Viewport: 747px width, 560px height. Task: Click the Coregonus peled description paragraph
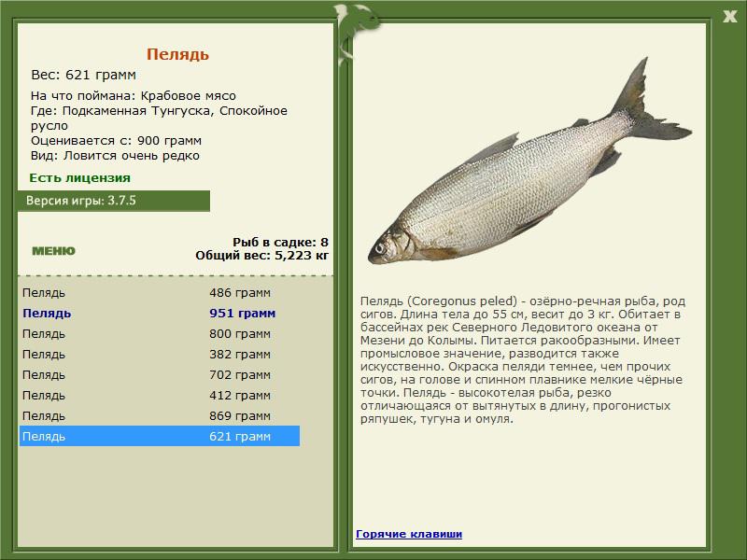(x=523, y=360)
